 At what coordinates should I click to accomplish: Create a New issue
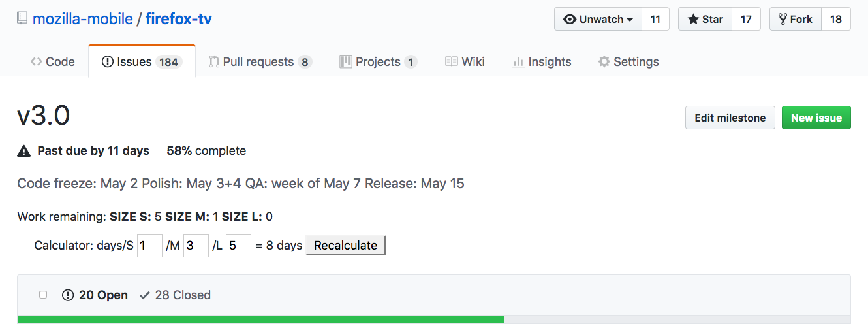816,118
